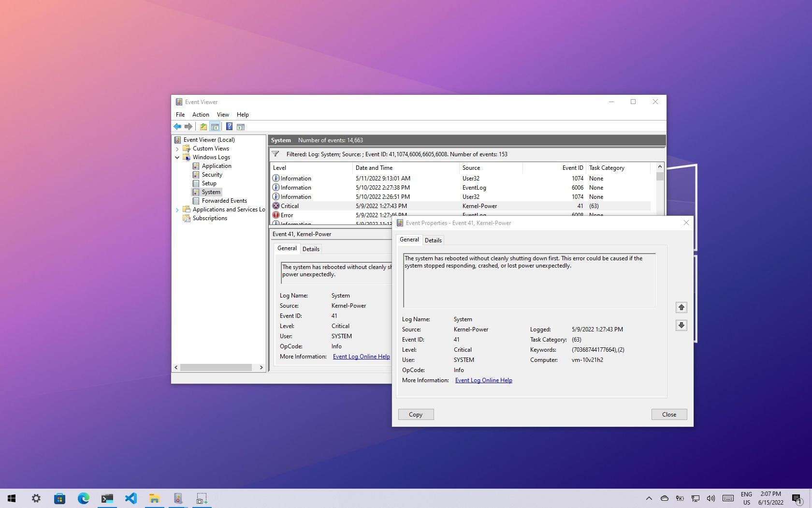Select the EventLog 6006 event row
This screenshot has width=812, height=508.
point(460,188)
